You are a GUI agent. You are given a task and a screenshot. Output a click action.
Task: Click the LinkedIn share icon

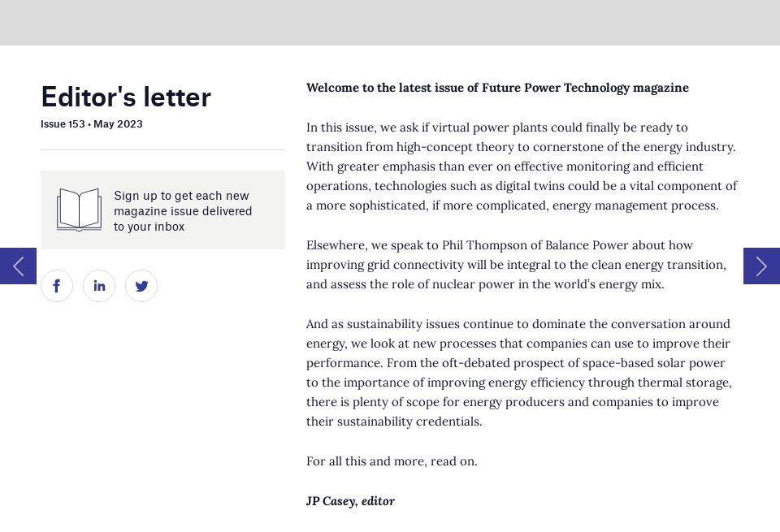click(99, 286)
